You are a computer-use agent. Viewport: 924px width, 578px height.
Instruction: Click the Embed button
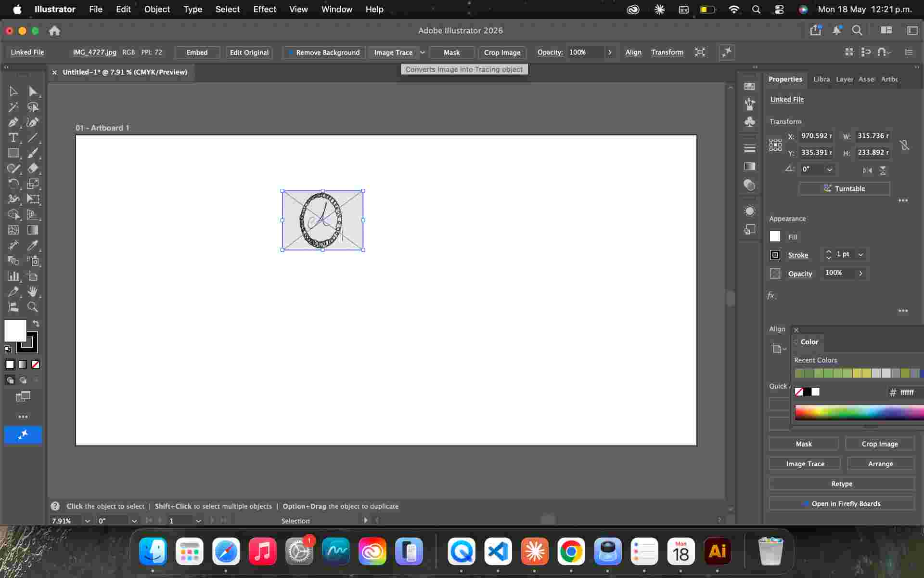pos(197,53)
